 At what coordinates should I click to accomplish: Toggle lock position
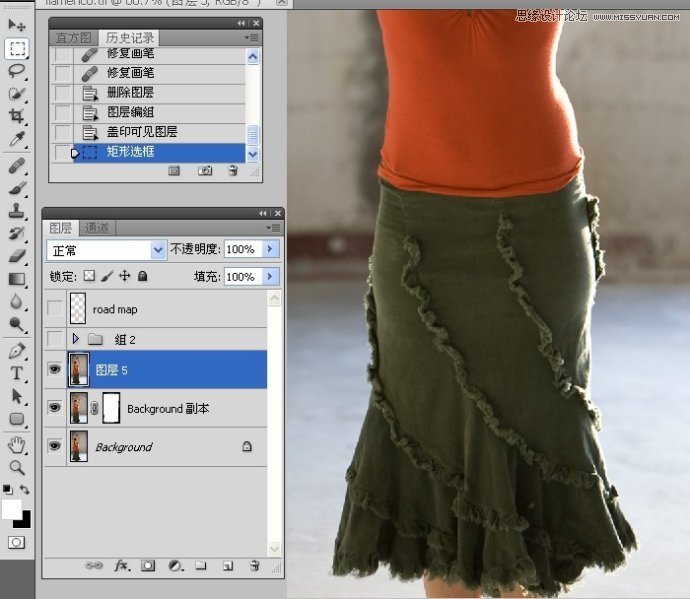125,276
